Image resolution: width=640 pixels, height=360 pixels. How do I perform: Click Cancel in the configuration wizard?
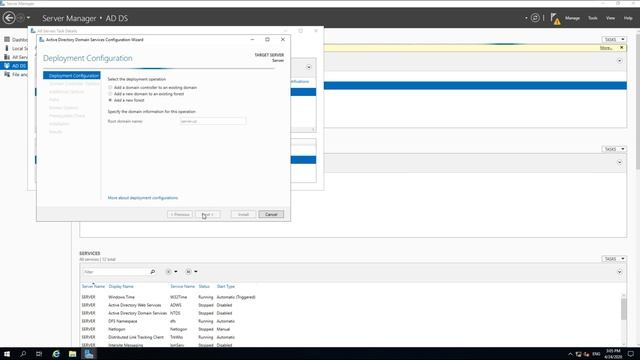coord(271,214)
